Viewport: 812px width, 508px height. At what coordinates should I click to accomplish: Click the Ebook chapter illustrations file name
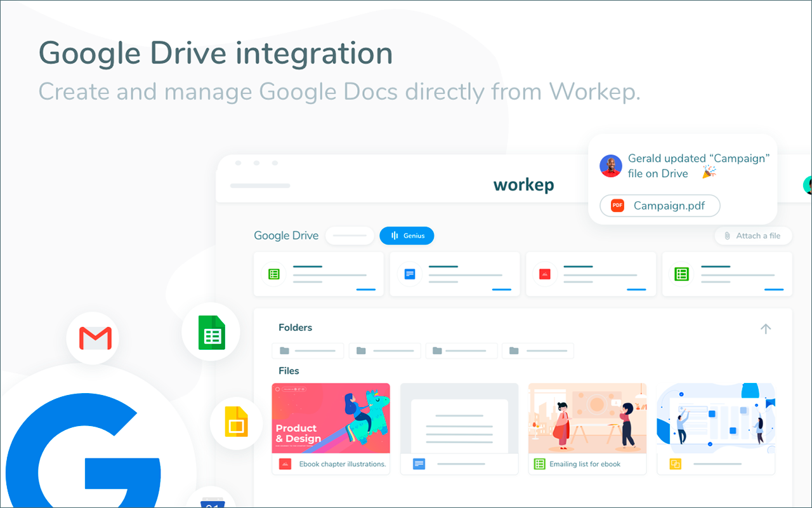pyautogui.click(x=343, y=464)
